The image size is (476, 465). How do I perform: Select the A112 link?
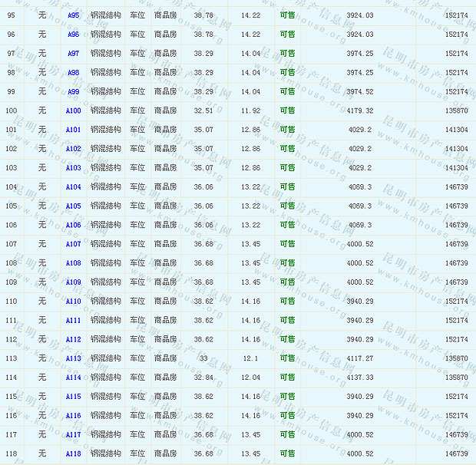click(73, 340)
